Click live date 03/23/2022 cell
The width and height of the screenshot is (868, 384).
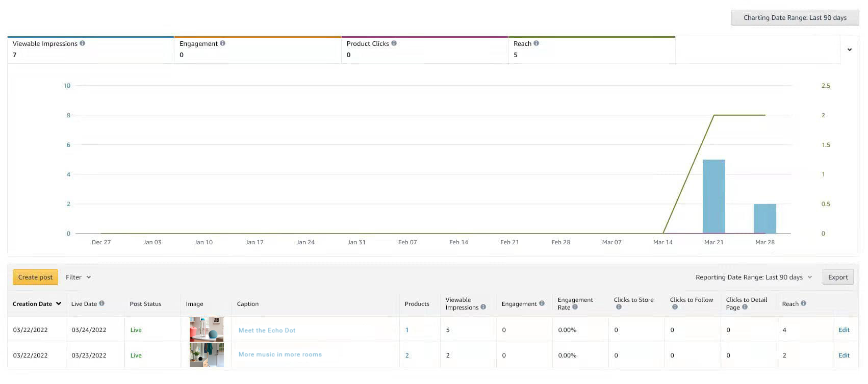coord(89,355)
